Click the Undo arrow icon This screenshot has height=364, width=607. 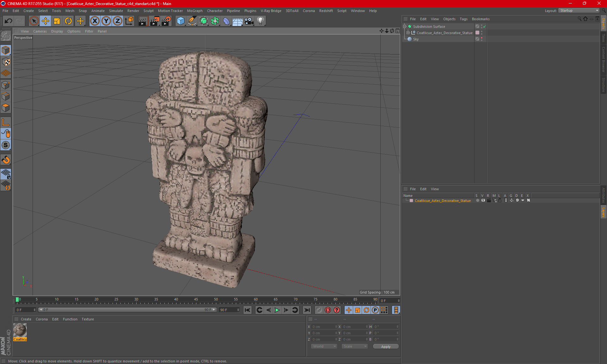pos(8,21)
